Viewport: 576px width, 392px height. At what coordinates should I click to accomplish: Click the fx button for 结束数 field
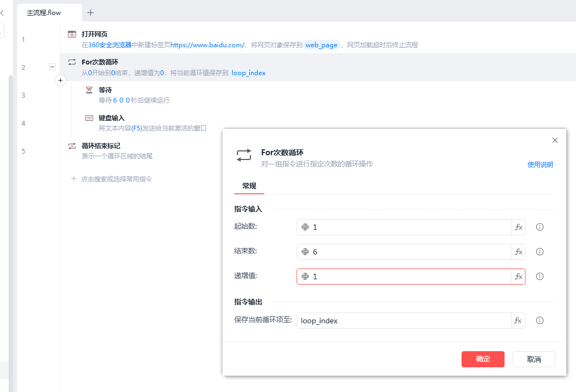(519, 252)
